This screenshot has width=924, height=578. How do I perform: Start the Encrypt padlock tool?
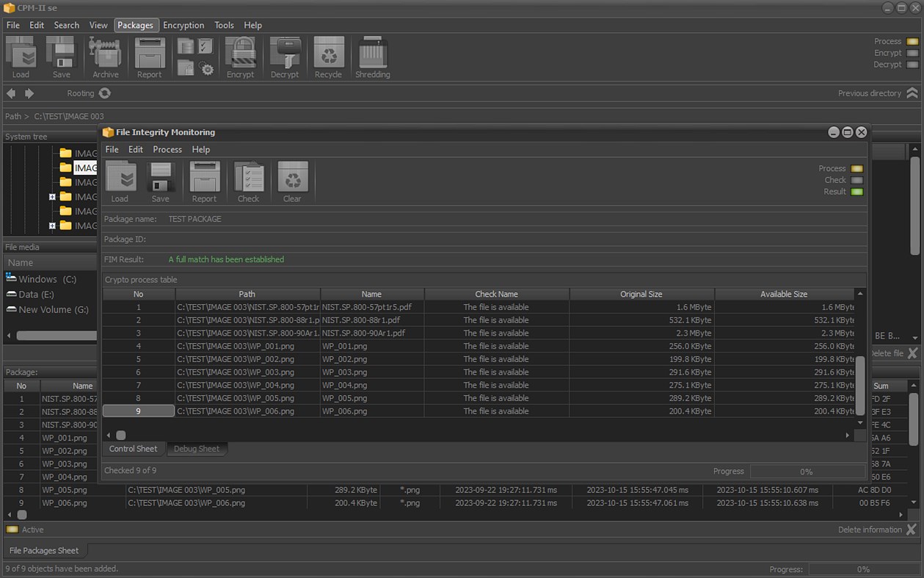coord(241,57)
